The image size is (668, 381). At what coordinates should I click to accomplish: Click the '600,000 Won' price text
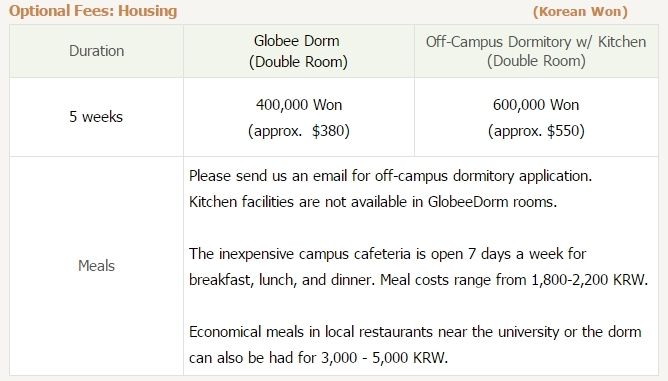[x=536, y=105]
